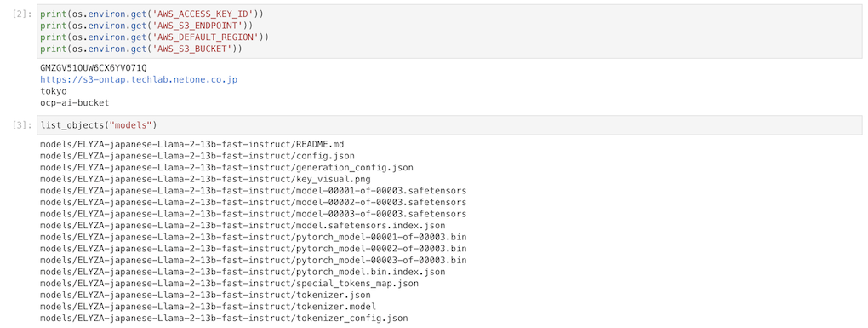Click the tokenizer_config.json path line

point(224,319)
